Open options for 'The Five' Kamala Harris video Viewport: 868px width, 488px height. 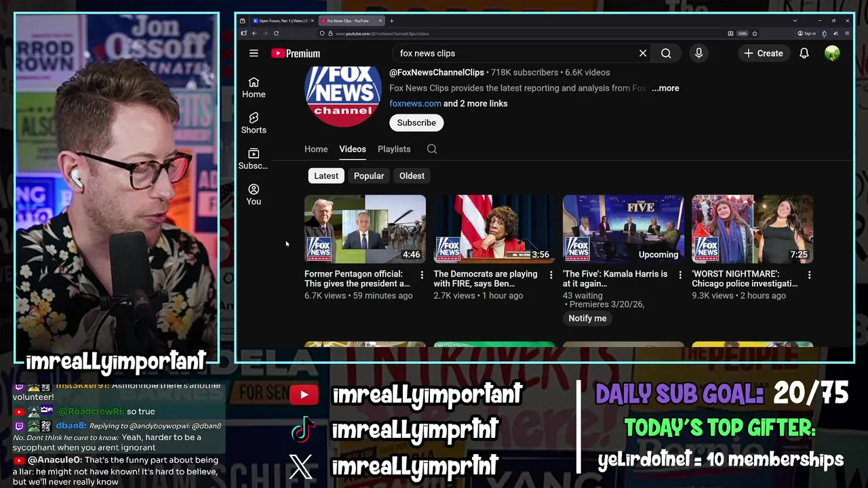click(680, 274)
